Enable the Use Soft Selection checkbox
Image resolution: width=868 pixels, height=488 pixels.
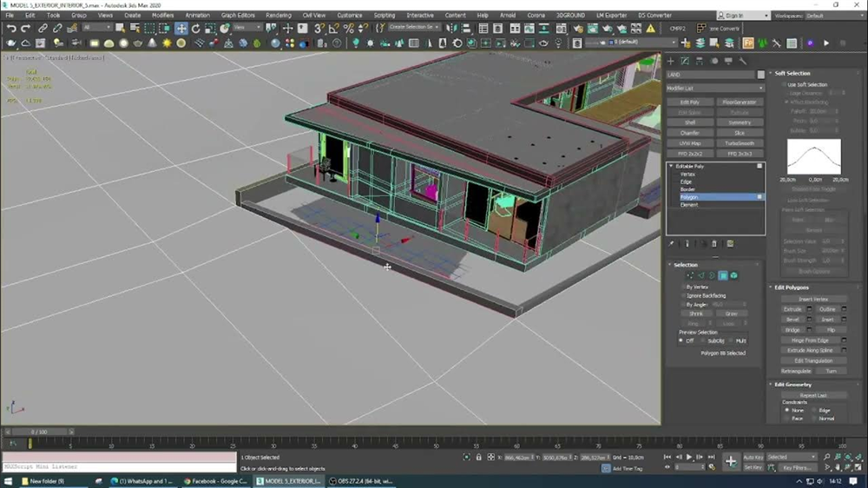784,85
